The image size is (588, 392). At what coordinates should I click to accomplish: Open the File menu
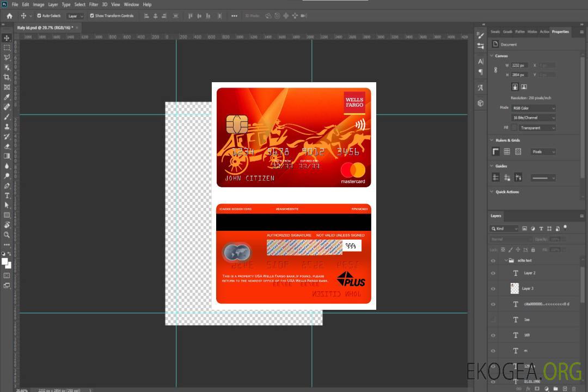pyautogui.click(x=15, y=4)
